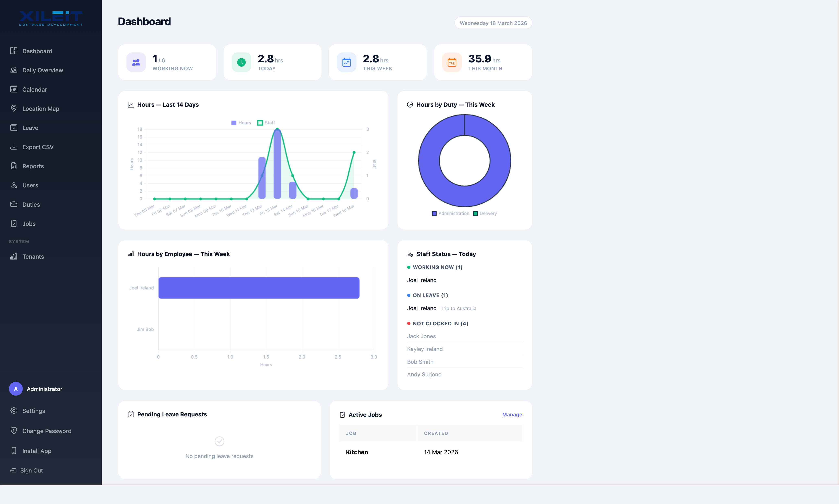
Task: Select Joel Ireland's hours bar in the chart
Action: pos(258,287)
